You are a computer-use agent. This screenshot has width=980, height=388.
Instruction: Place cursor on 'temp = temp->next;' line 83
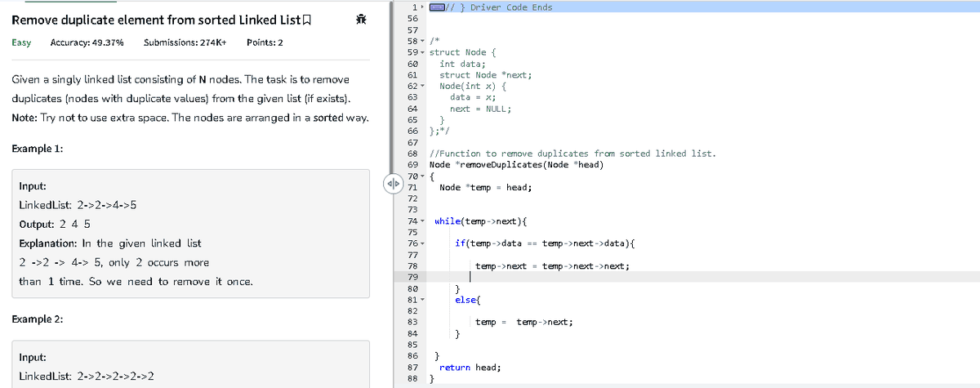523,323
